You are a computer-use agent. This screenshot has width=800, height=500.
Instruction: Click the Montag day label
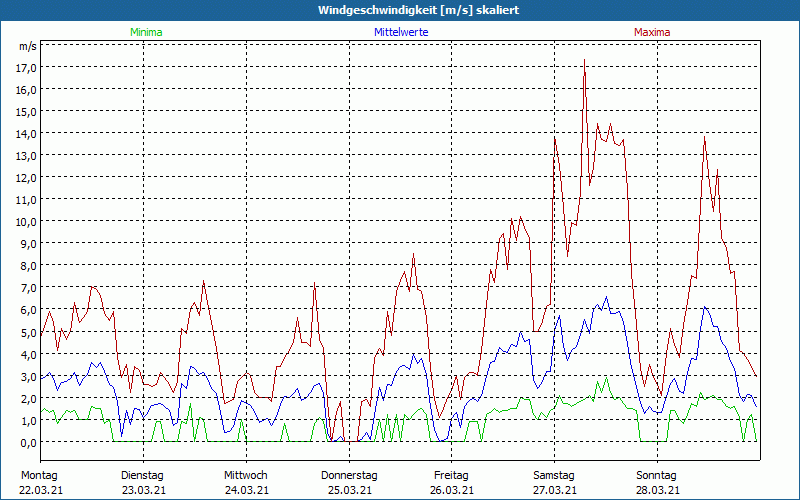39,475
